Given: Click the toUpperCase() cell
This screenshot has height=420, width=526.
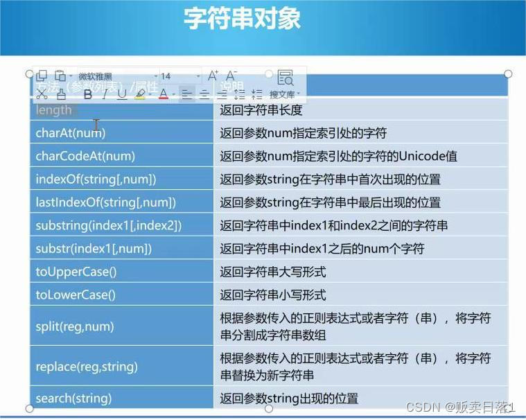Looking at the screenshot, I should [x=121, y=272].
